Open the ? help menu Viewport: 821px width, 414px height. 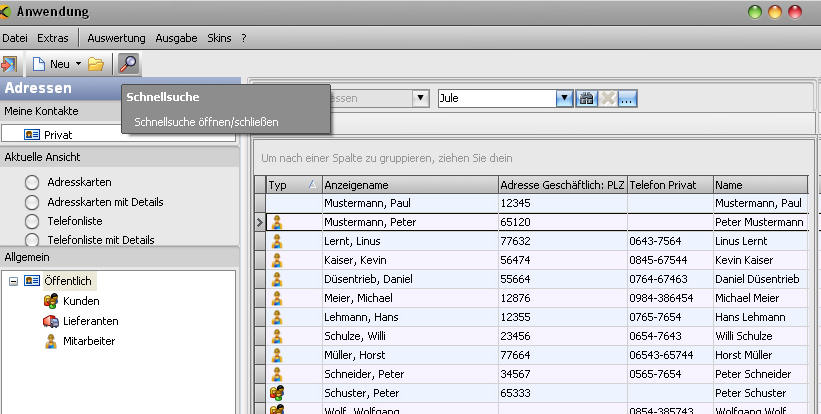click(x=243, y=38)
